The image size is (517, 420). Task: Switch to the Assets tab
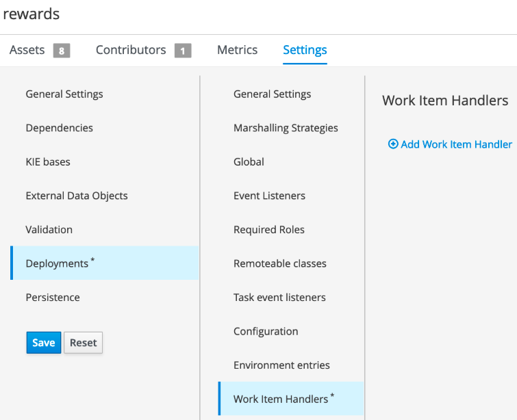(x=27, y=50)
